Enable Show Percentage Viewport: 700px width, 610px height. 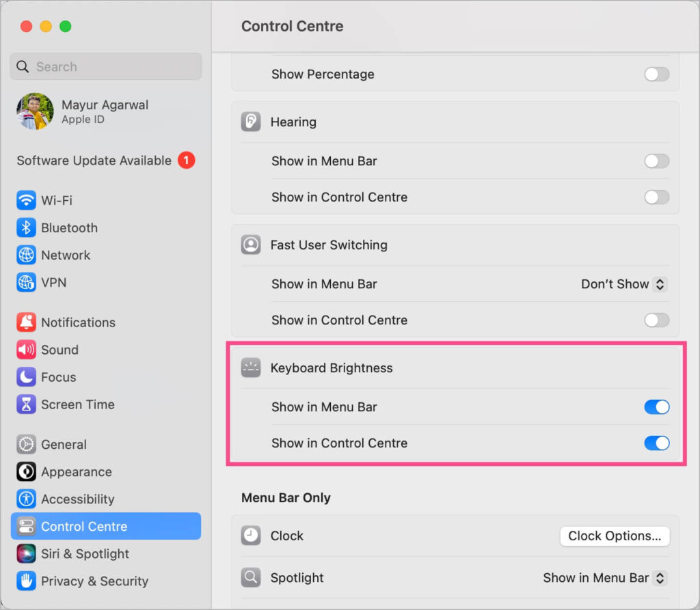pyautogui.click(x=656, y=74)
